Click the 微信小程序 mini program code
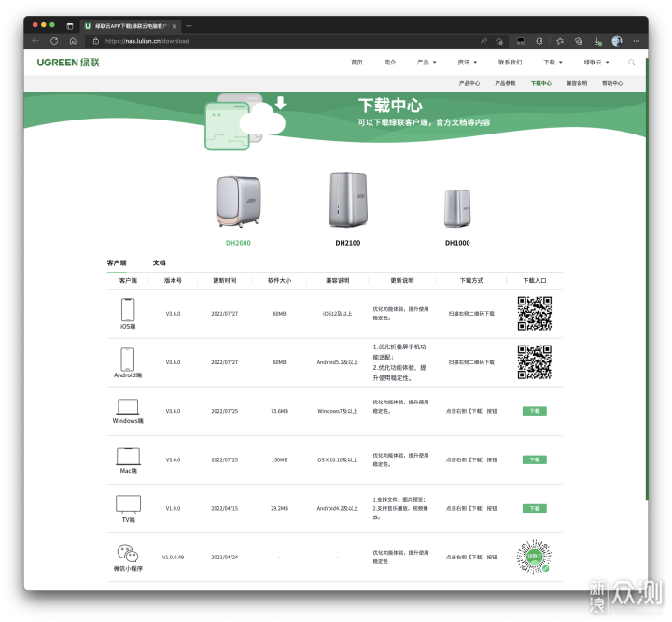The height and width of the screenshot is (622, 672). (535, 557)
